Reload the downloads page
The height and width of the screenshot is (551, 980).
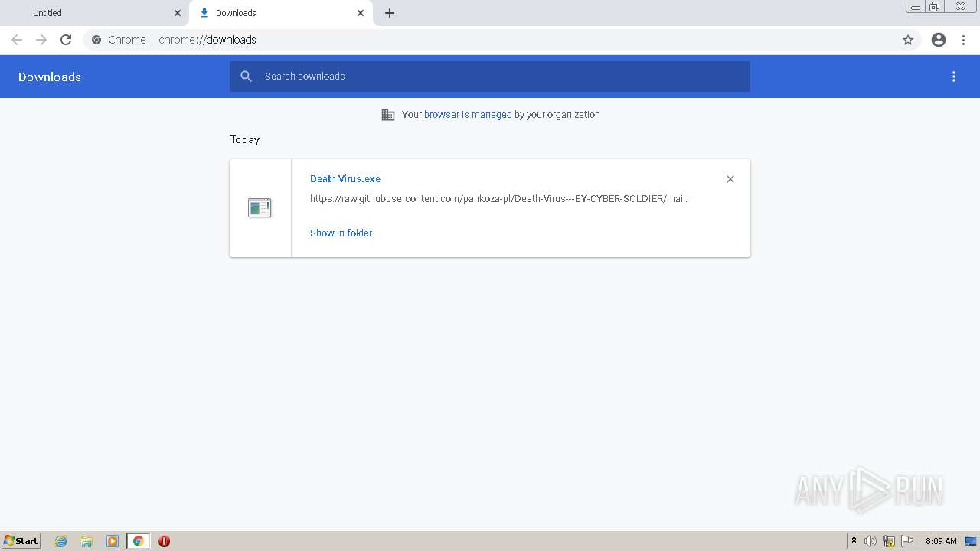pyautogui.click(x=66, y=40)
